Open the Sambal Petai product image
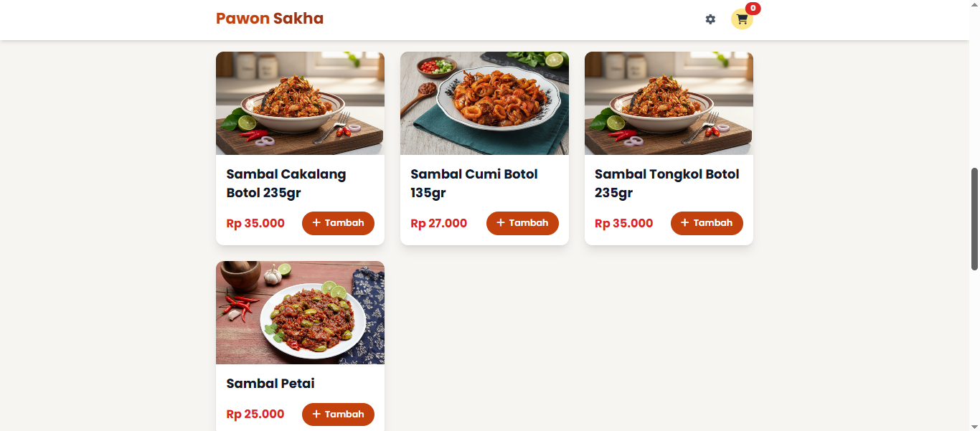980x431 pixels. [300, 313]
